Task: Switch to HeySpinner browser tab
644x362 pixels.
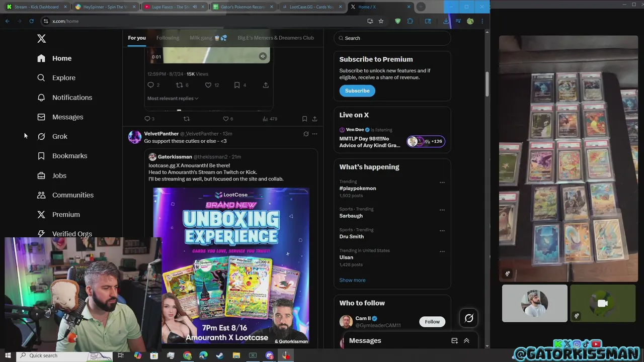Action: pyautogui.click(x=105, y=7)
